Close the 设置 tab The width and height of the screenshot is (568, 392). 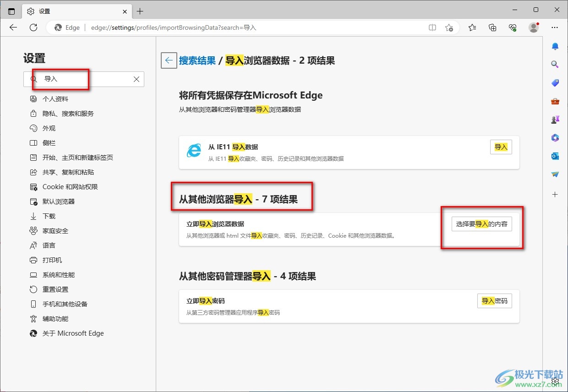click(x=125, y=11)
